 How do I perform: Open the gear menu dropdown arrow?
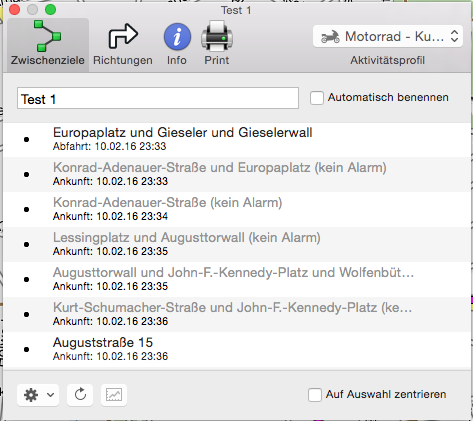point(50,395)
